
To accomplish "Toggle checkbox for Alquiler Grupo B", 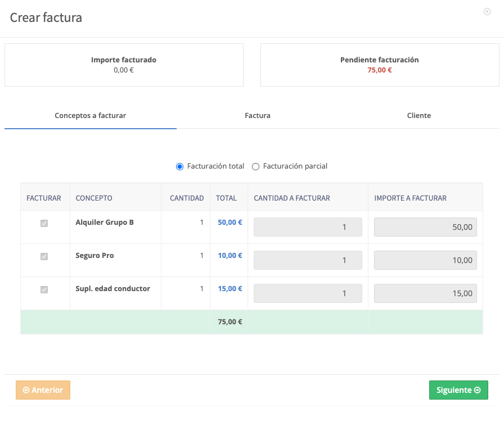I will click(x=44, y=223).
